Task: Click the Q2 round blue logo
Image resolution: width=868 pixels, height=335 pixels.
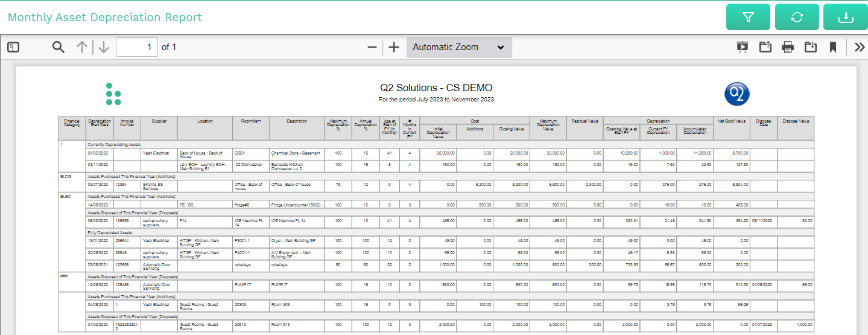Action: click(737, 94)
